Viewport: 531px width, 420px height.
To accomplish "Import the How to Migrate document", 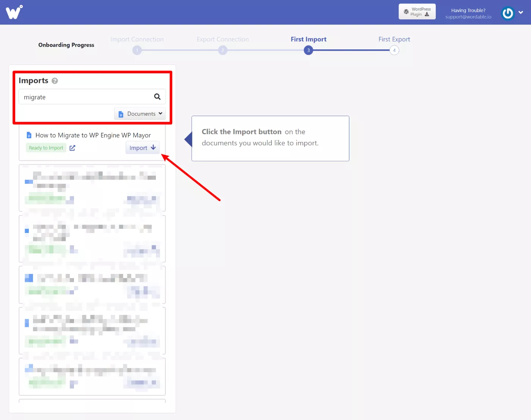I will 143,148.
